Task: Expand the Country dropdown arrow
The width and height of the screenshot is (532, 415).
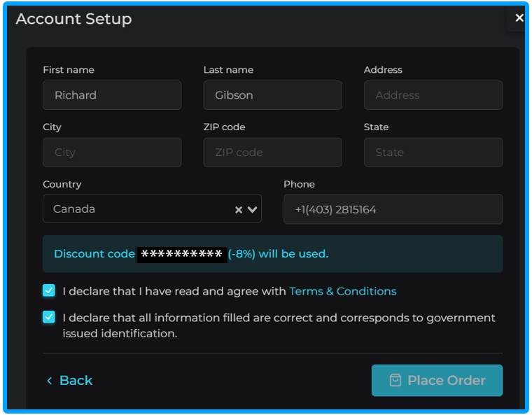Action: pos(252,209)
